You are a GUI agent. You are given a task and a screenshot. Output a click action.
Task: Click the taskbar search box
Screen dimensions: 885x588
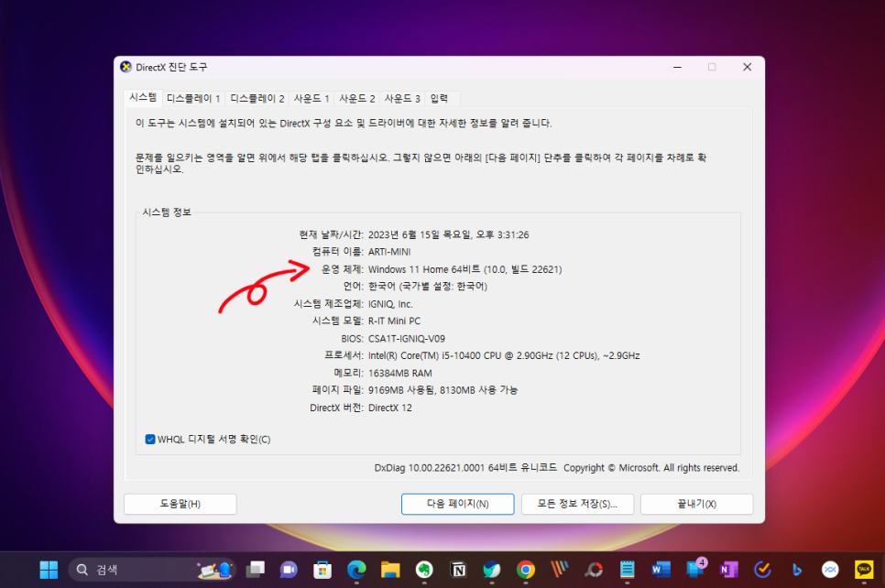coord(151,570)
